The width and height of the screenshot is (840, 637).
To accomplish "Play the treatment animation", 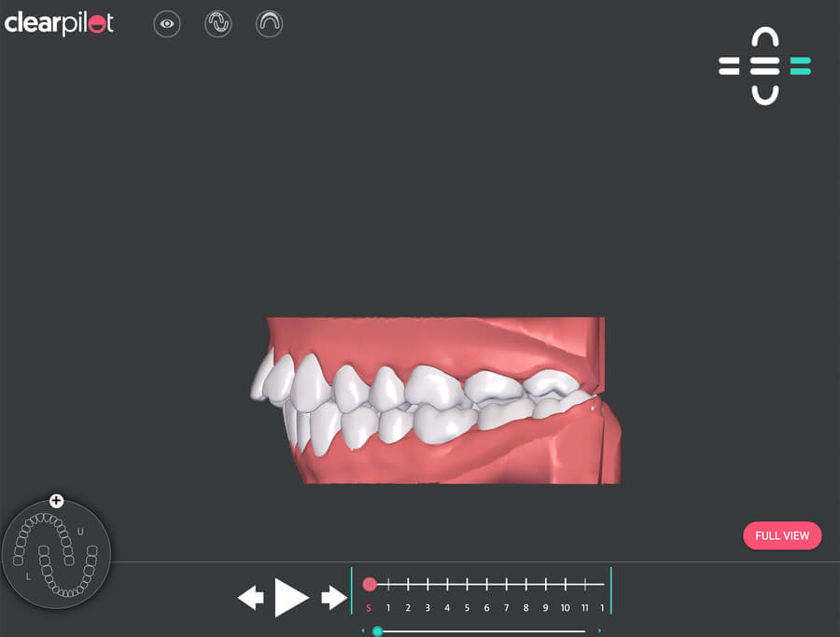I will (x=290, y=597).
